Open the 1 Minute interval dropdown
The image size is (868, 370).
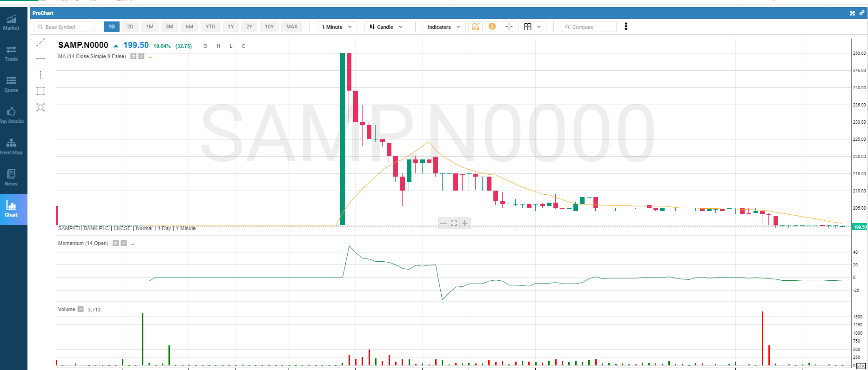337,27
